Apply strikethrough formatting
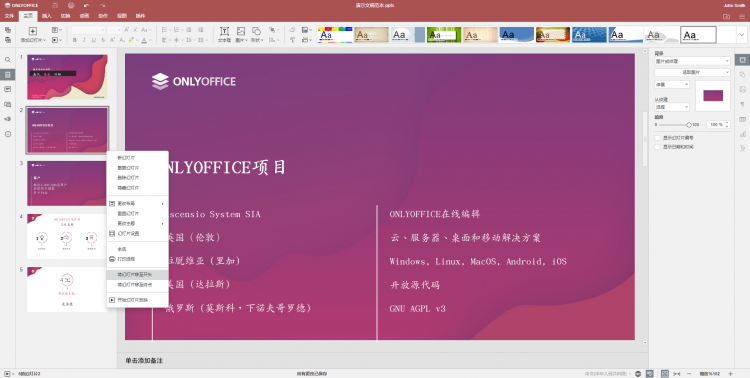 103,40
